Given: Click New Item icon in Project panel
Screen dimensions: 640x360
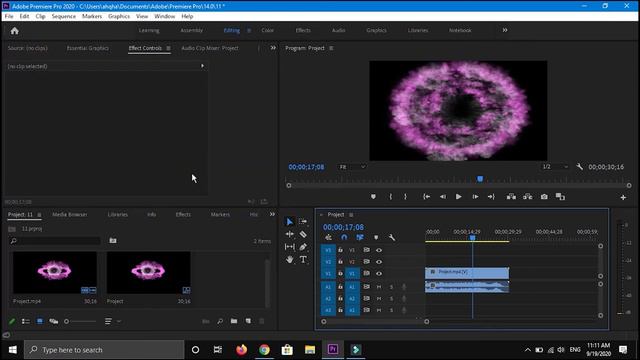Looking at the screenshot, I should click(x=248, y=321).
